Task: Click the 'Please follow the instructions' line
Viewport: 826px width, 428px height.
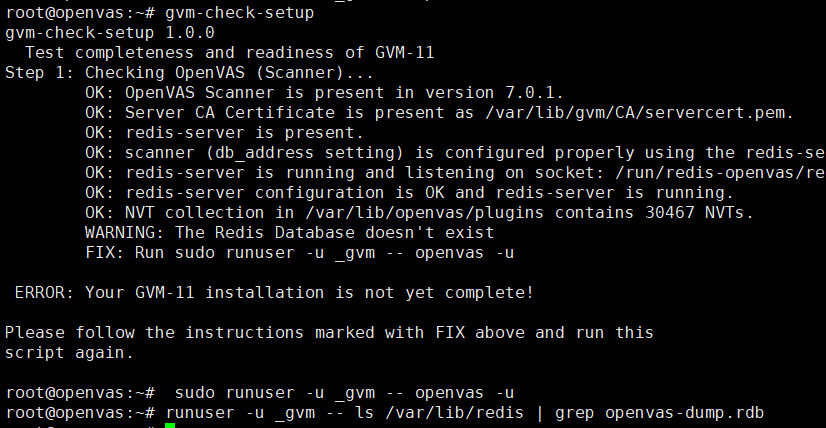Action: pos(330,332)
